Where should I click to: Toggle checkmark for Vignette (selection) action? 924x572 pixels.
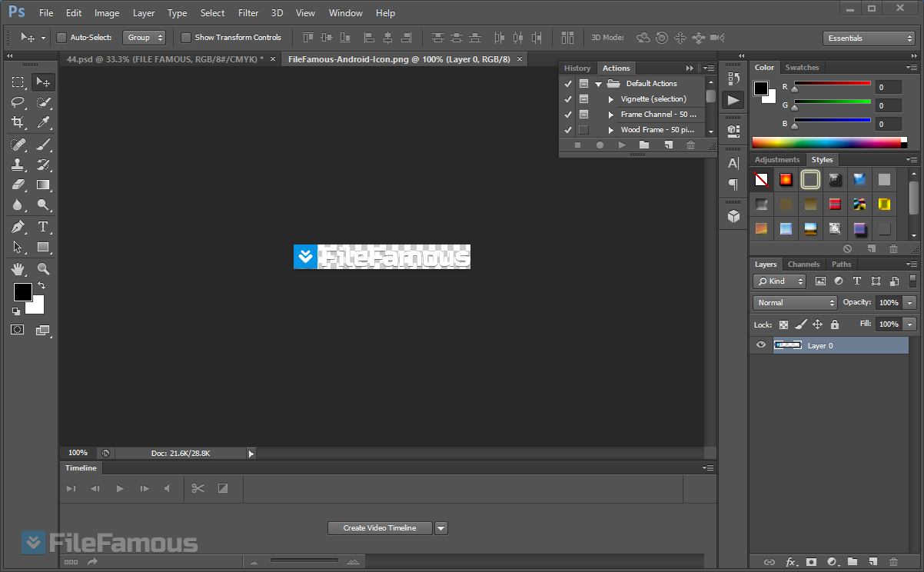click(568, 98)
